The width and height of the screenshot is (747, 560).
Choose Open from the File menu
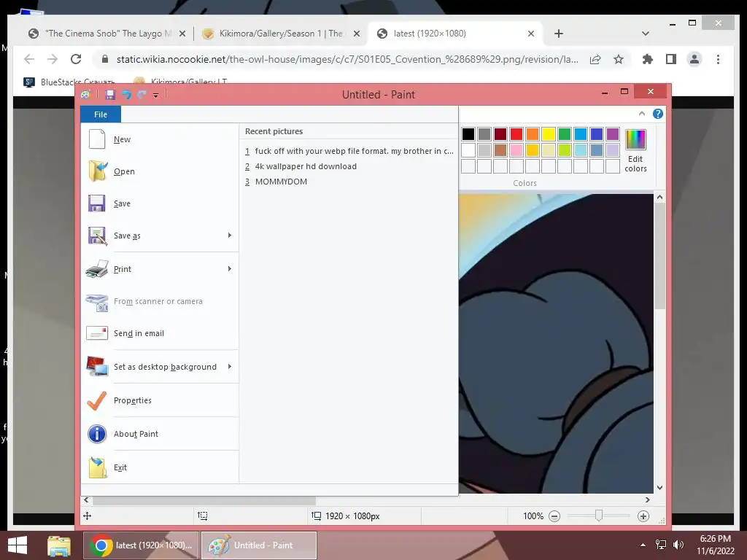[x=160, y=171]
